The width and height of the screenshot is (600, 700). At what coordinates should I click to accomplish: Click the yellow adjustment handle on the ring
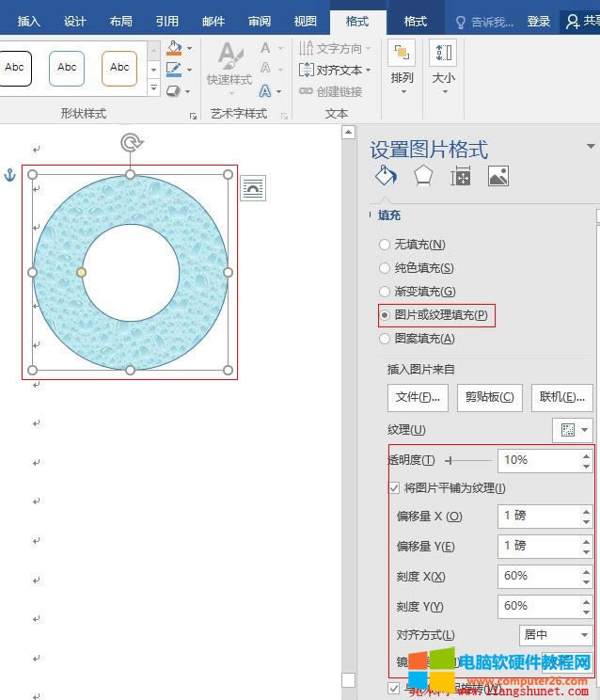click(x=81, y=272)
